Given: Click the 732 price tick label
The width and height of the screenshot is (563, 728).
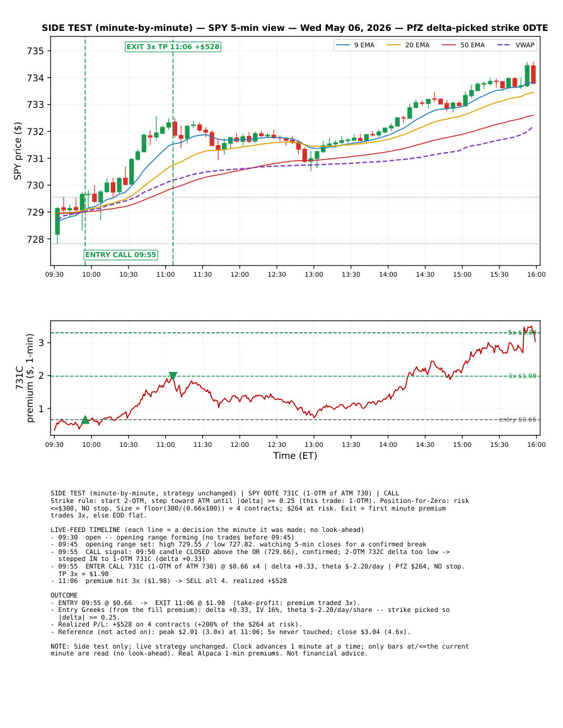Looking at the screenshot, I should 35,132.
